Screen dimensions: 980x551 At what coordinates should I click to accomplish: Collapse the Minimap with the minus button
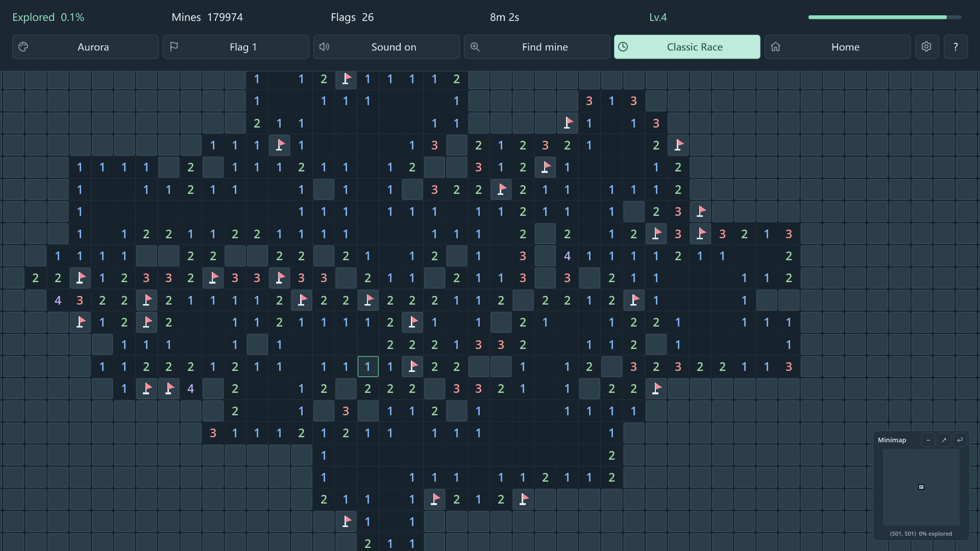coord(928,440)
